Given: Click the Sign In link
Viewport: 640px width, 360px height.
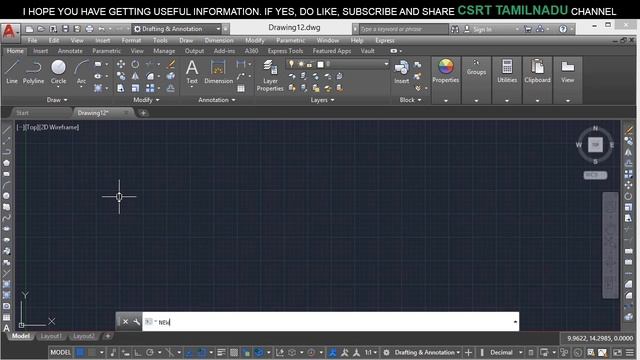Looking at the screenshot, I should click(x=482, y=29).
